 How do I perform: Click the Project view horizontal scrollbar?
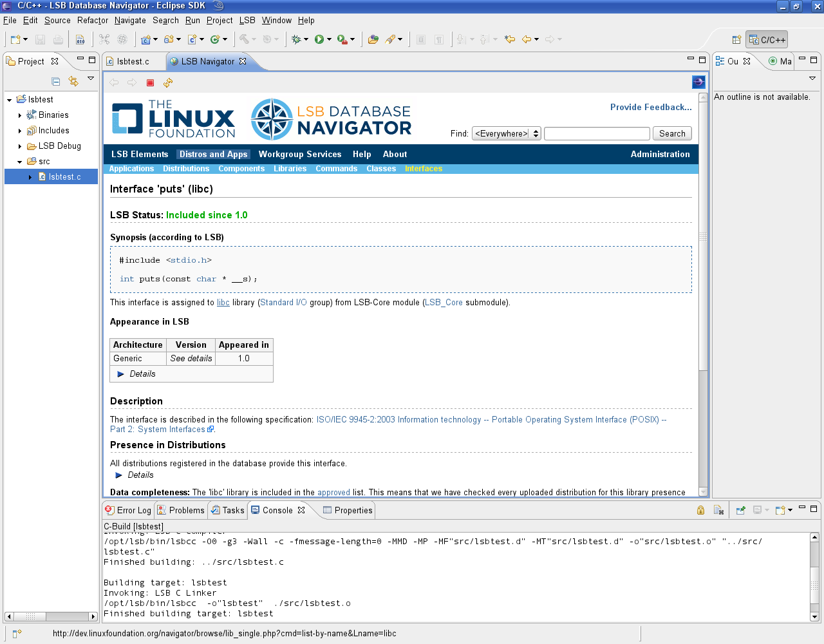click(51, 616)
